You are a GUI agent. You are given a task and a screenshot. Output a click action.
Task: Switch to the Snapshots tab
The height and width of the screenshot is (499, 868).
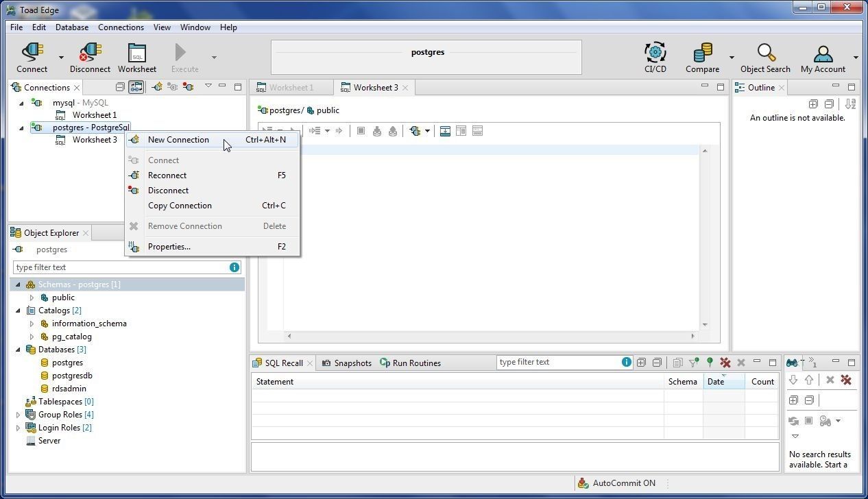(x=346, y=363)
